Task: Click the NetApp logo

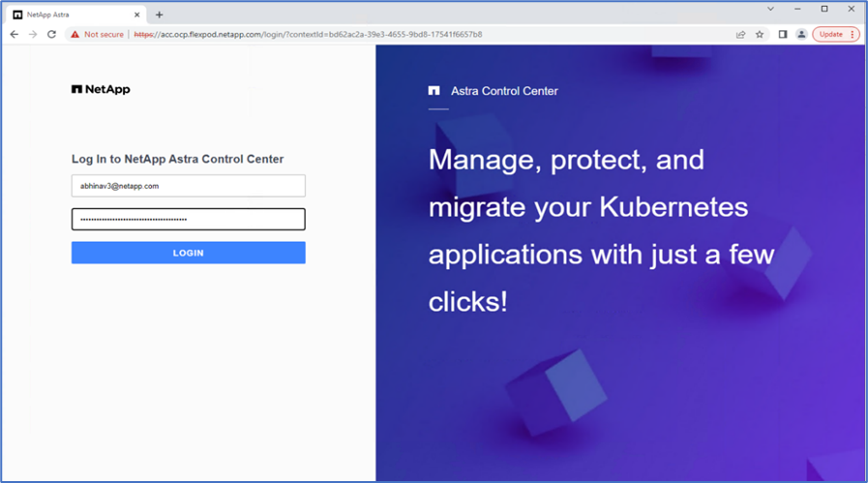Action: coord(101,89)
